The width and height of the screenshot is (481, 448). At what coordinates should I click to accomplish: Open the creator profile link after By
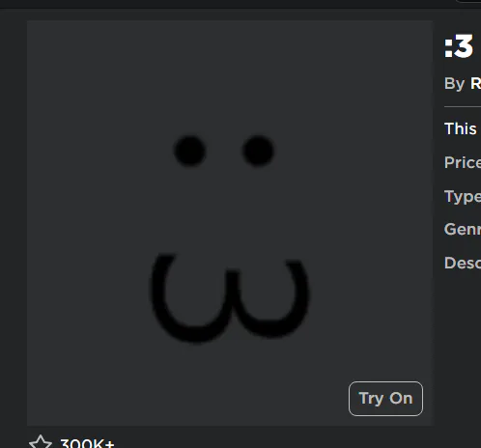[x=475, y=84]
